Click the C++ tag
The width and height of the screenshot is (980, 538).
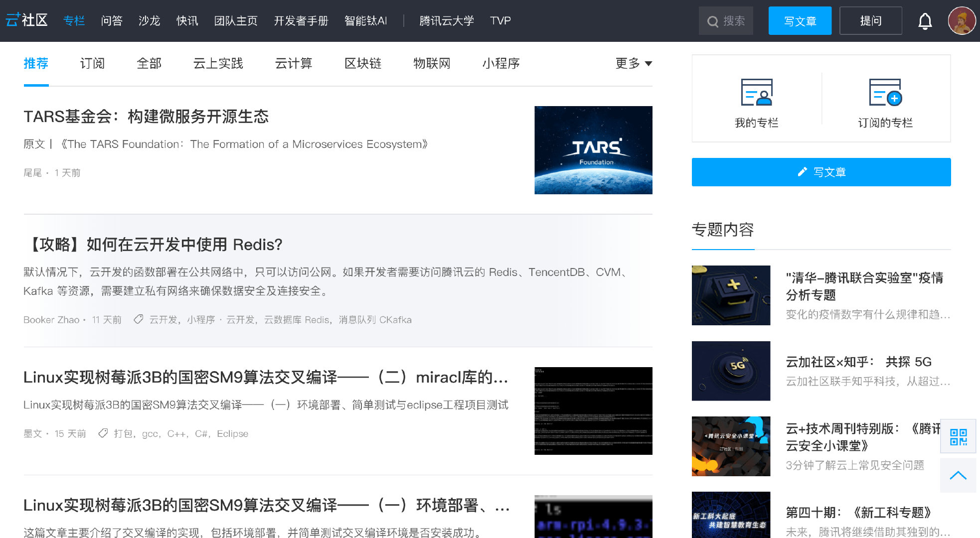pos(176,433)
